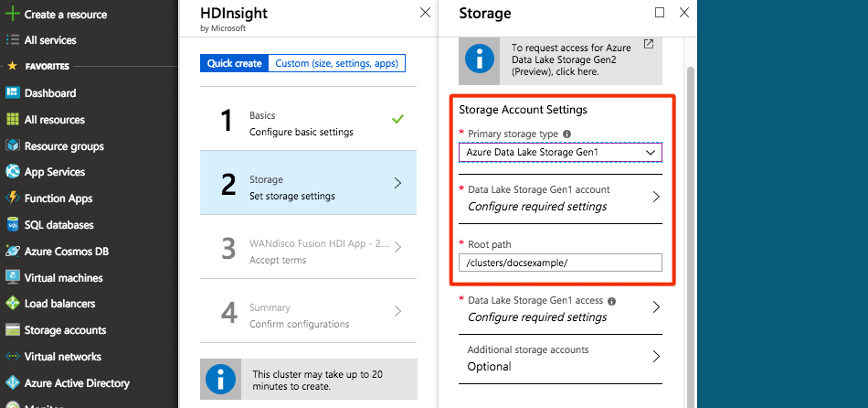Click the external link icon for Gen2 access
Viewport: 868px width, 408px height.
649,44
